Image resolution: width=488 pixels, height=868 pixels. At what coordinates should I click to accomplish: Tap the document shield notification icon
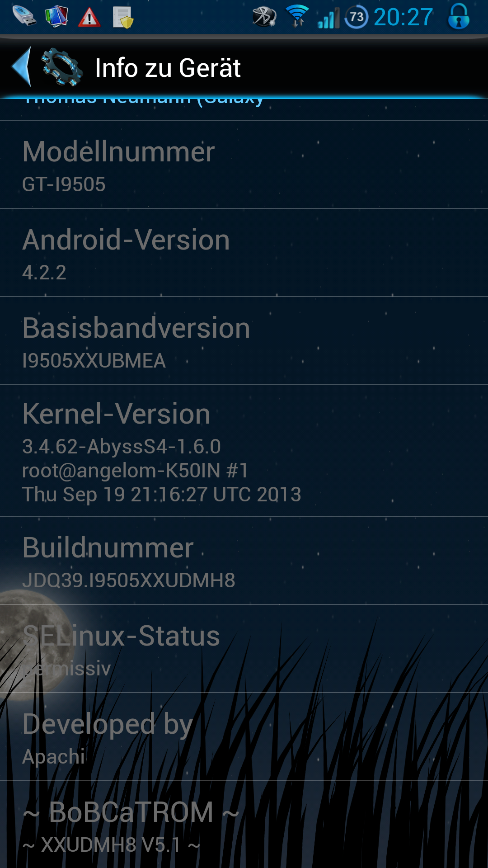click(x=123, y=17)
